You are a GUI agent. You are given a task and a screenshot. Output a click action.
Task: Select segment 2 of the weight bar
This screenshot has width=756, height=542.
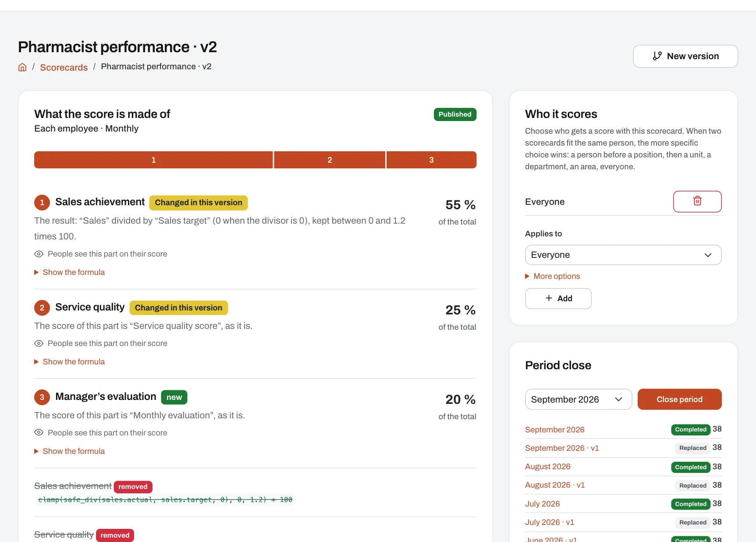tap(330, 160)
